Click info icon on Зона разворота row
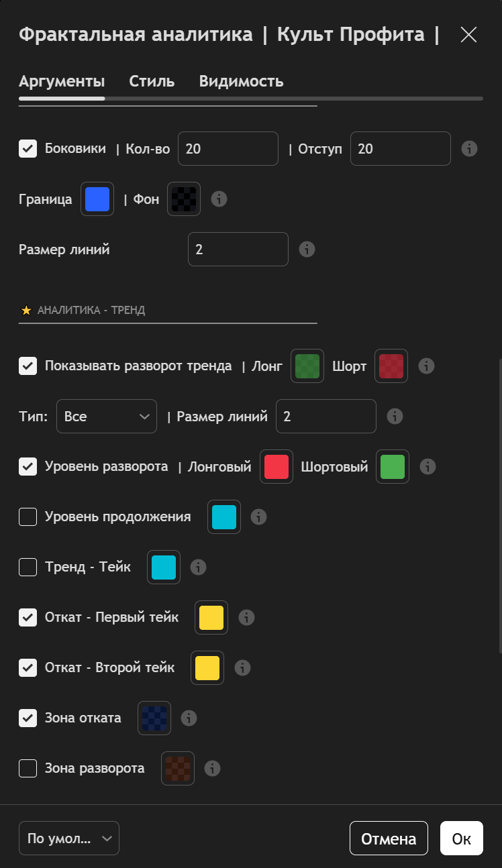The width and height of the screenshot is (502, 868). pyautogui.click(x=213, y=768)
